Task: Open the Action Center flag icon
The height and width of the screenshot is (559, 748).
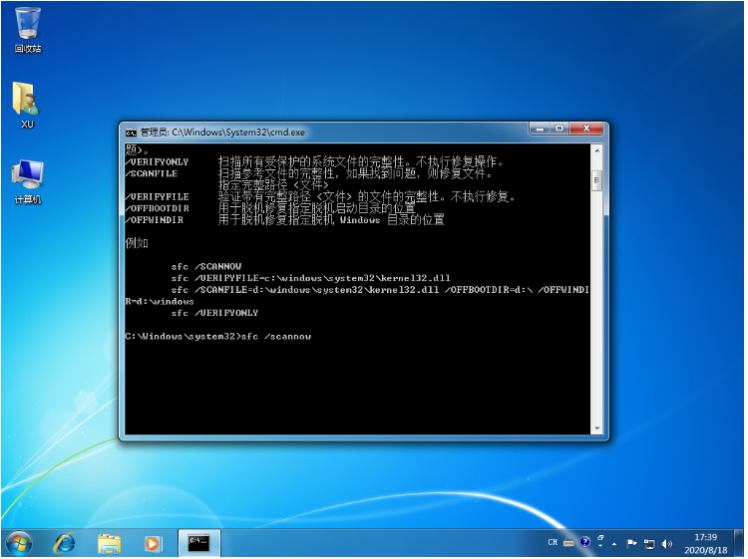Action: click(633, 543)
